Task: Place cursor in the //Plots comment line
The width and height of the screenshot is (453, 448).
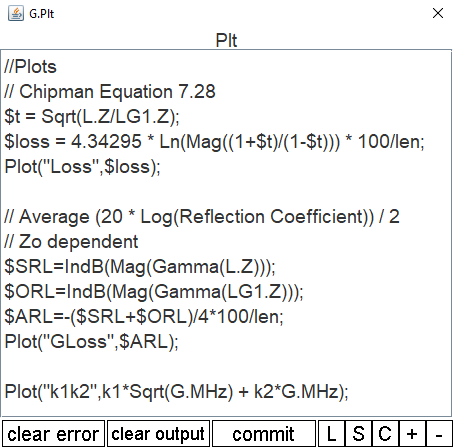Action: click(x=30, y=67)
